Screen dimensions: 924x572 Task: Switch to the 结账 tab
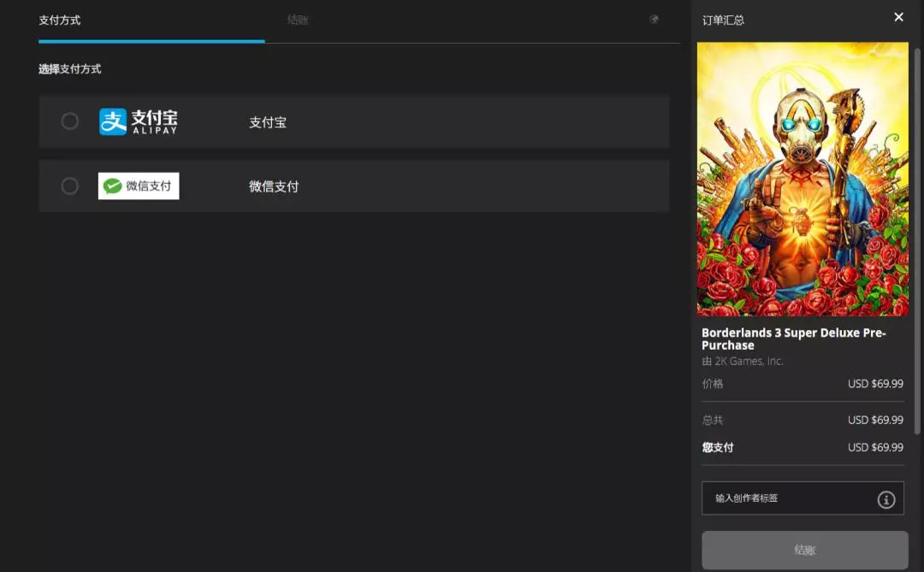tap(298, 19)
